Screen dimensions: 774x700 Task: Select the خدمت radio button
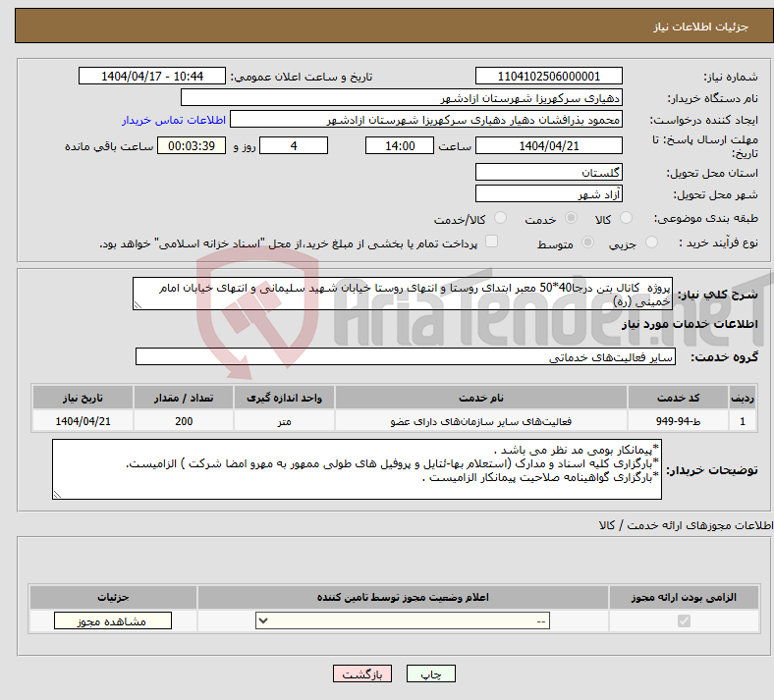(x=571, y=218)
